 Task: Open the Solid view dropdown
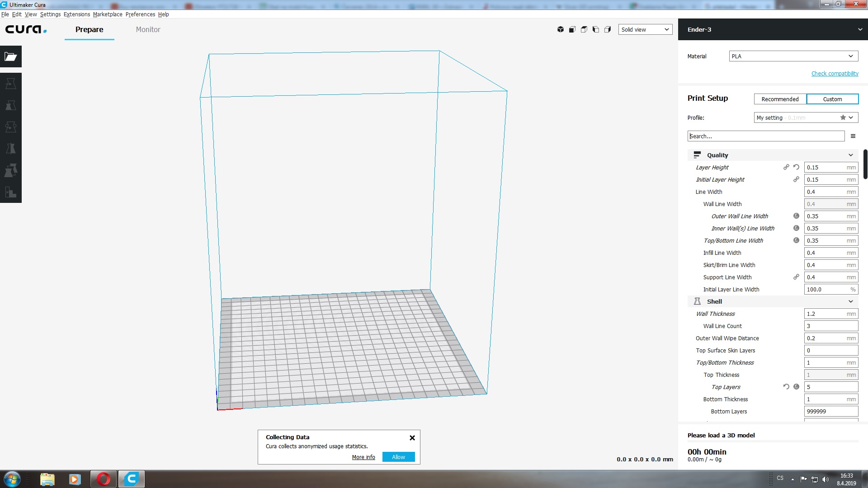pyautogui.click(x=645, y=29)
